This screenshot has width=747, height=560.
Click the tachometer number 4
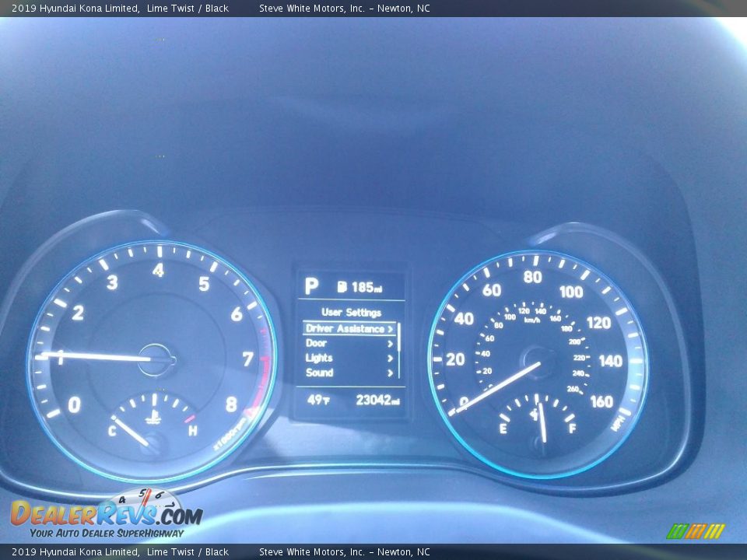tap(158, 270)
